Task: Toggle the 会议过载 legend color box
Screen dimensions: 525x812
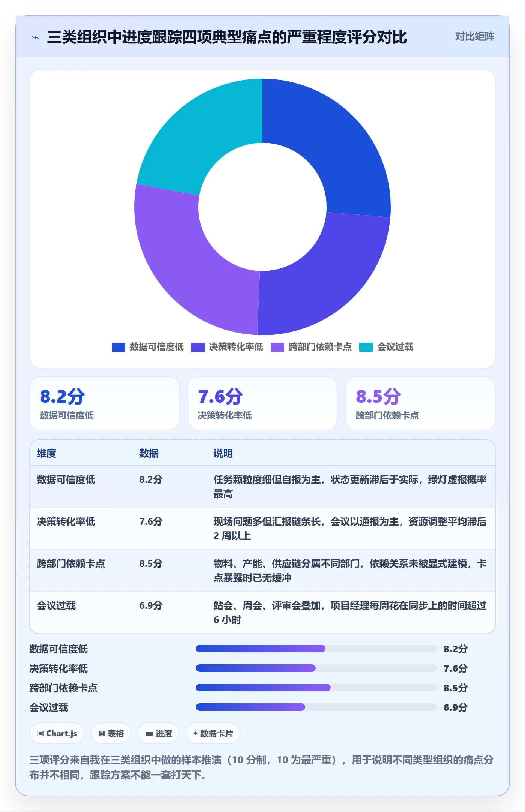Action: 366,347
